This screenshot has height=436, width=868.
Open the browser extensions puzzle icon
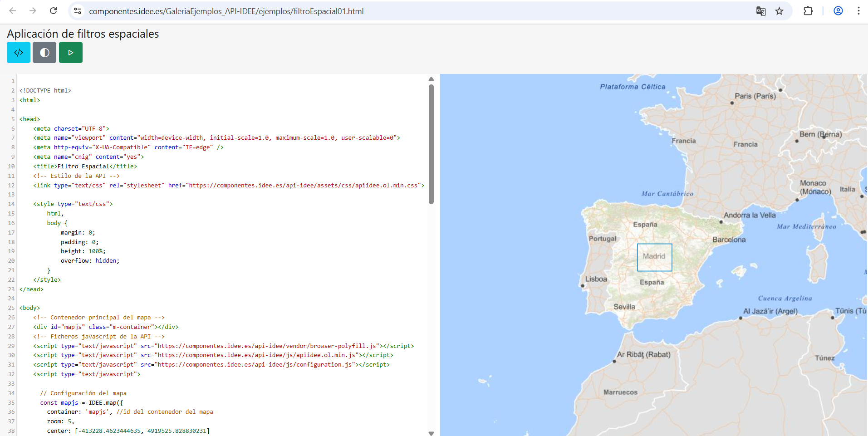point(808,11)
